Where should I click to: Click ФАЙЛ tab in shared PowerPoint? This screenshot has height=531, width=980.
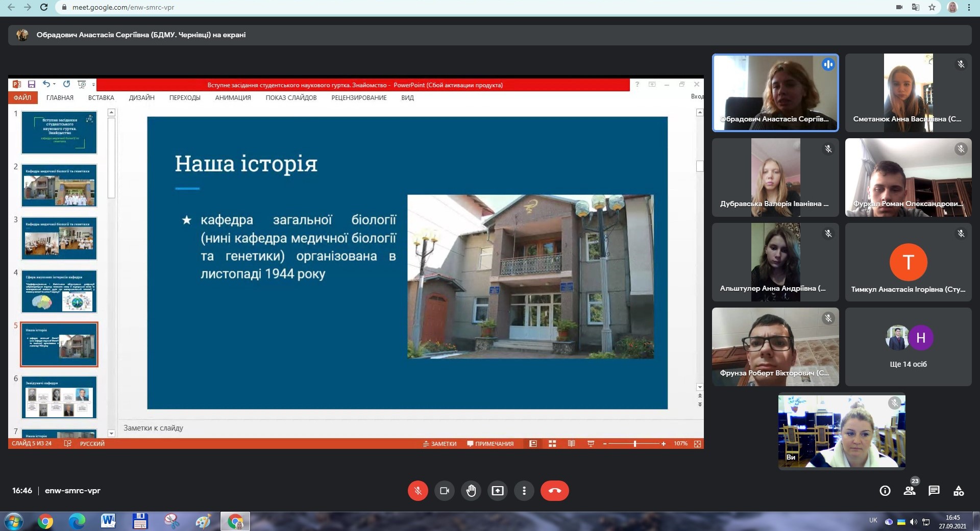[22, 97]
